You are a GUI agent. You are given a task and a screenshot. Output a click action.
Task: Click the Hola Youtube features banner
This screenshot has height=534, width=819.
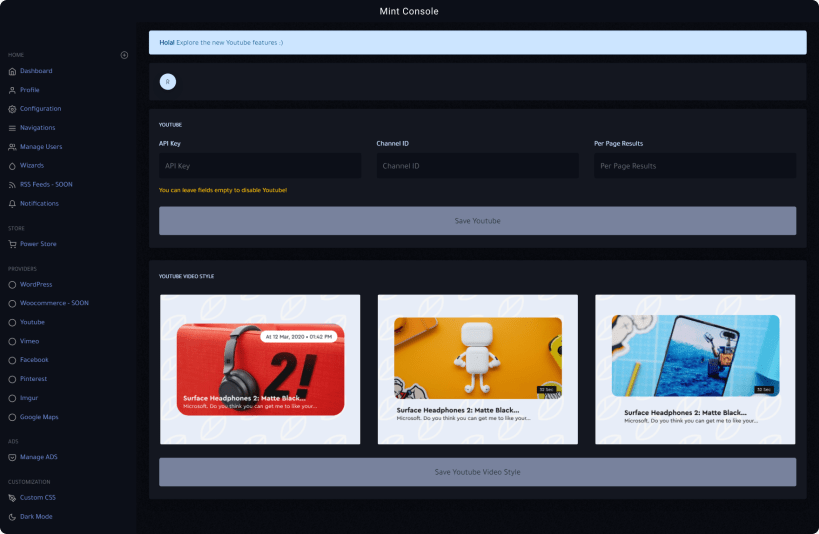click(477, 42)
